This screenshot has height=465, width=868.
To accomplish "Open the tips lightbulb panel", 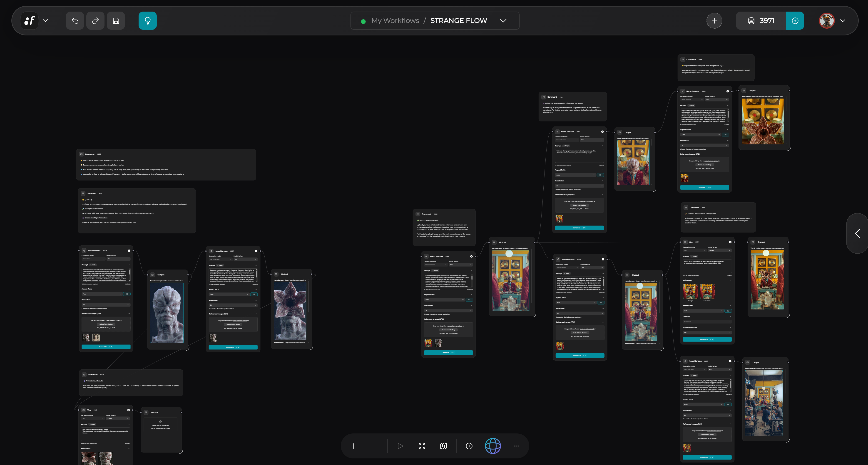I will 148,20.
